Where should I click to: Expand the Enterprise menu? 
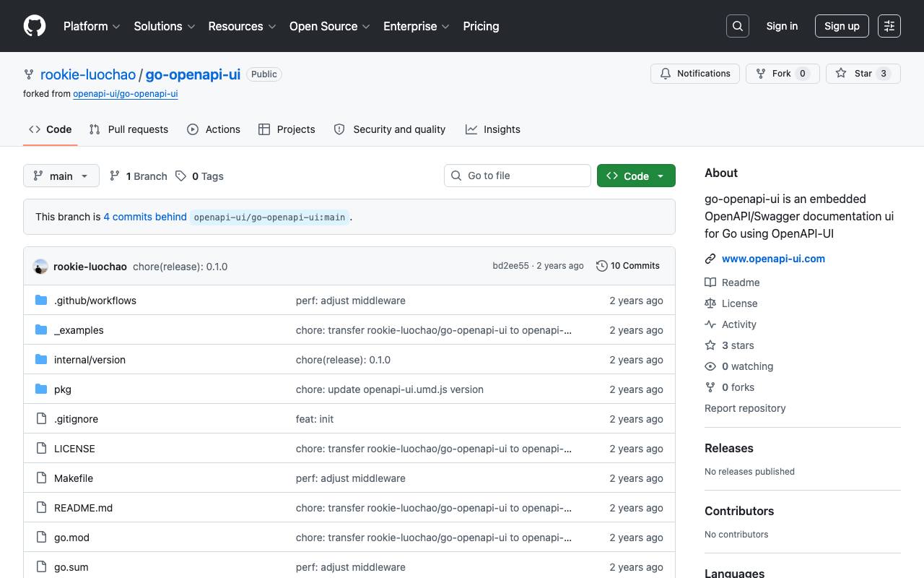[417, 26]
